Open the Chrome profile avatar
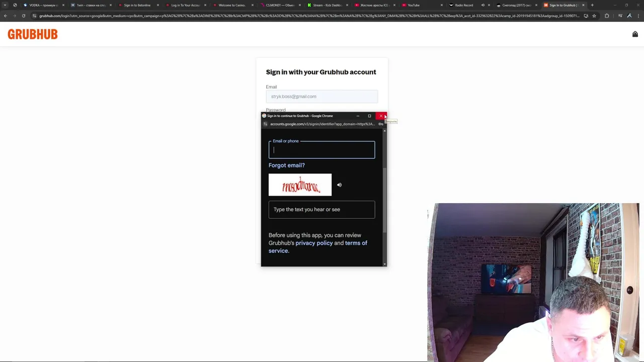644x362 pixels. click(629, 16)
